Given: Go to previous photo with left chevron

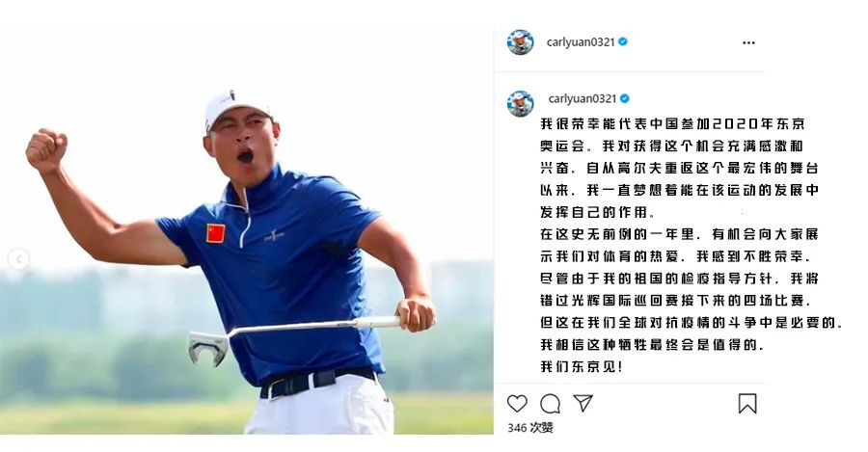Looking at the screenshot, I should pyautogui.click(x=19, y=259).
